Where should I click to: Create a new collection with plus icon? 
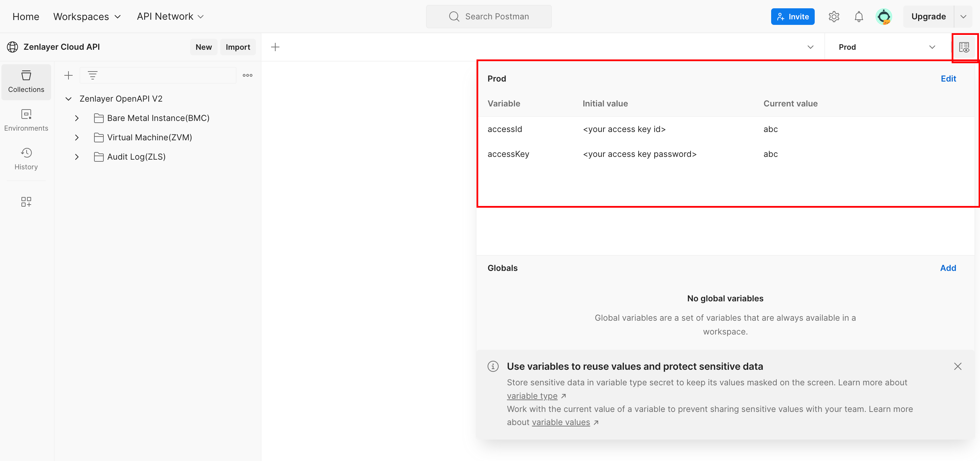point(68,75)
